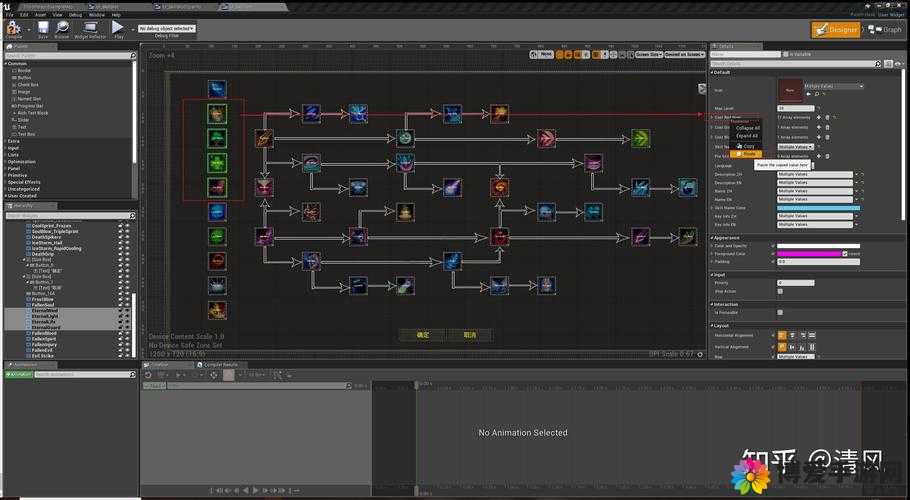This screenshot has width=910, height=500.
Task: Open the Browse asset icon
Action: coord(62,27)
